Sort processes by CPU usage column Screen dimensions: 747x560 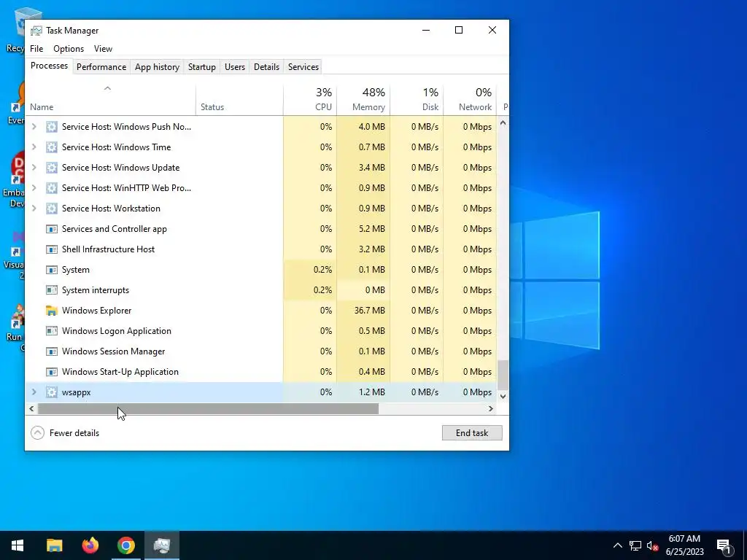click(x=310, y=100)
